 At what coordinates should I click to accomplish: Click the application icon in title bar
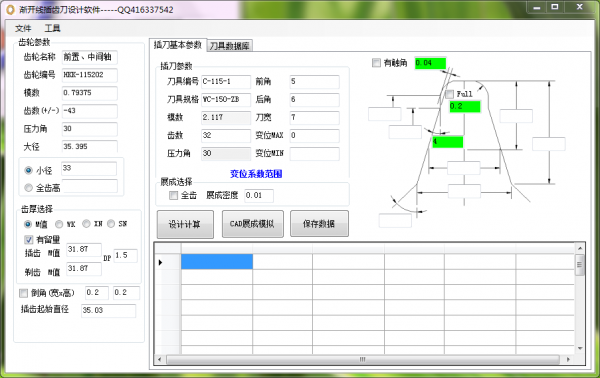[11, 9]
